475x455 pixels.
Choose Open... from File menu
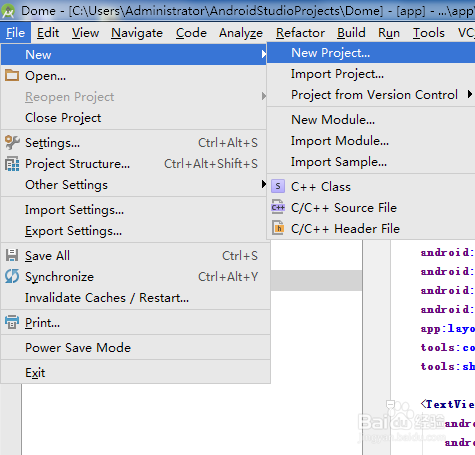pyautogui.click(x=134, y=76)
